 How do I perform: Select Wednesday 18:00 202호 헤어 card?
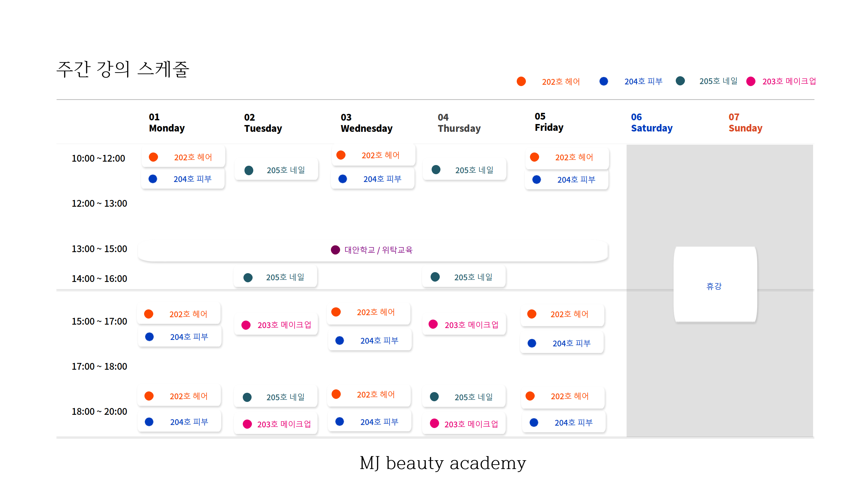[x=369, y=395]
